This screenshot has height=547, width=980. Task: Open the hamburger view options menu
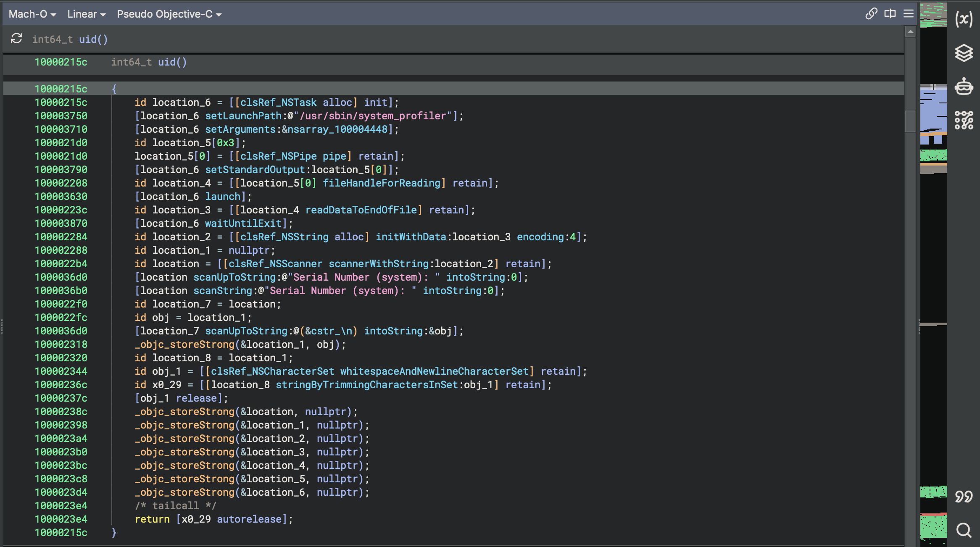[909, 13]
